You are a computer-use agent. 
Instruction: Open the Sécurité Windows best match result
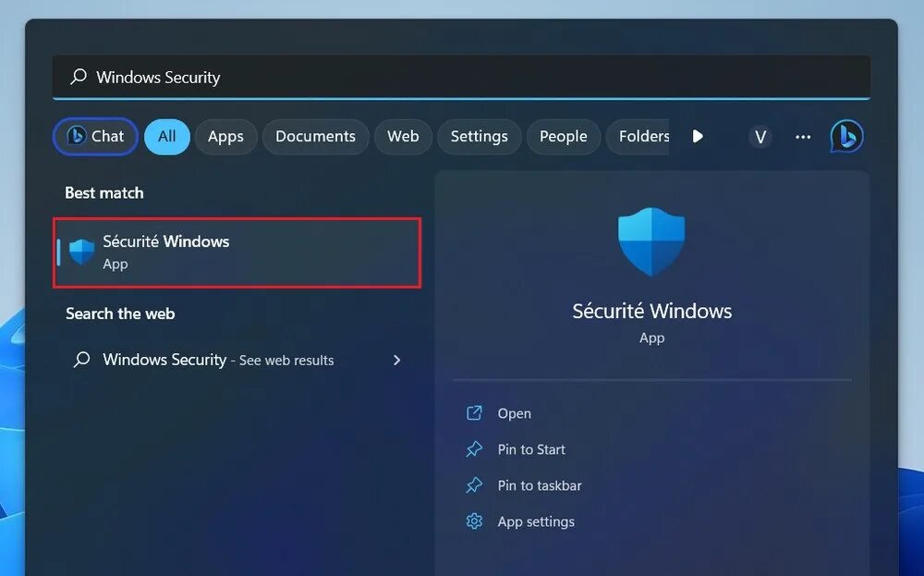(237, 252)
